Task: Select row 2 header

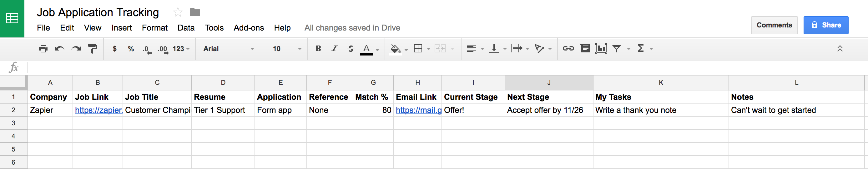Action: pyautogui.click(x=13, y=110)
